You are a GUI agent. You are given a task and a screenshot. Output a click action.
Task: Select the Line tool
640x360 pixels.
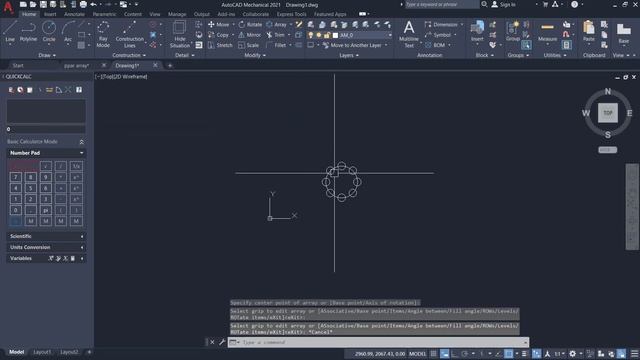[10, 31]
